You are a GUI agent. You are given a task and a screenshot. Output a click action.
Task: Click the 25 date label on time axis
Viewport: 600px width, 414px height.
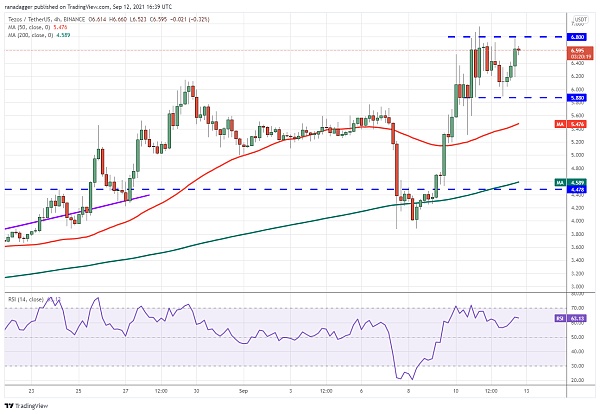coord(78,391)
